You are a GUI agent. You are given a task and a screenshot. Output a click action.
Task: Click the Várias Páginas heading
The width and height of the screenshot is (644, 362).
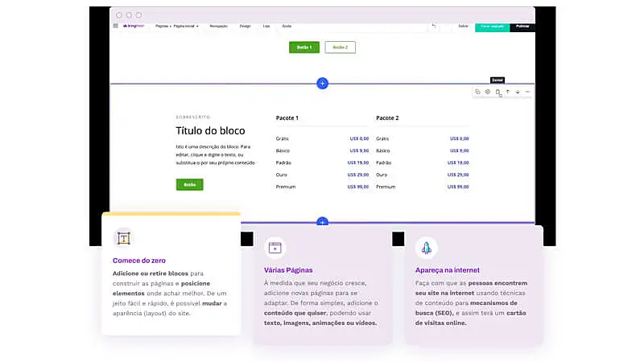click(288, 270)
